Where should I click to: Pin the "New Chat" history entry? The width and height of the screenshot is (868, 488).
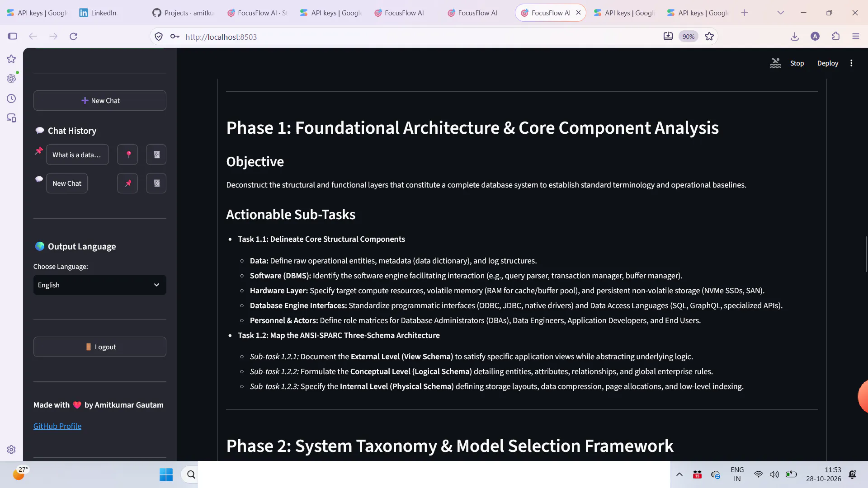[128, 183]
